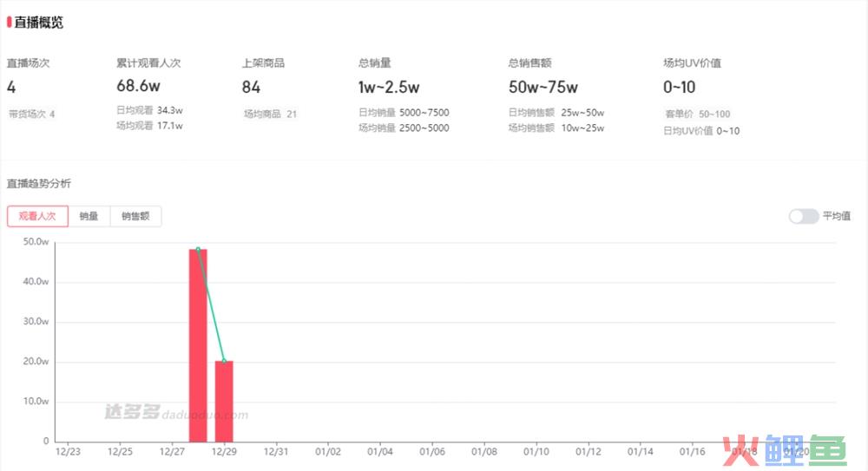Click the 01/12 date label
Image resolution: width=868 pixels, height=471 pixels.
tap(589, 452)
